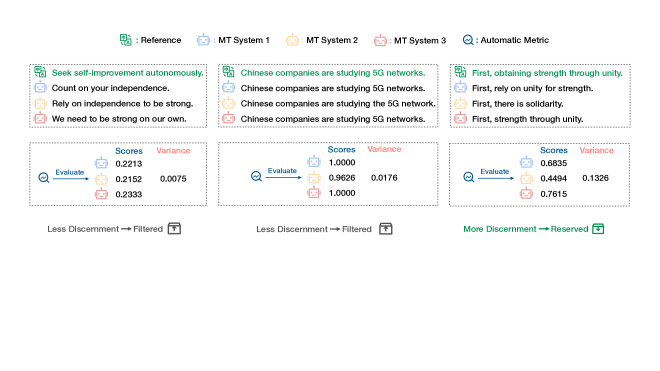Click the red MT System 3 robot icon in legend
Image resolution: width=660 pixels, height=371 pixels.
380,40
